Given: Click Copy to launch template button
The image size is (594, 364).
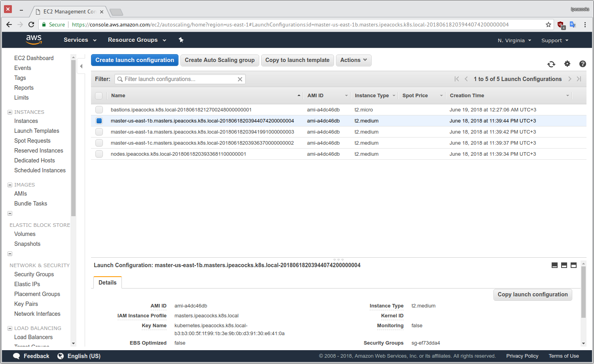Looking at the screenshot, I should click(x=297, y=60).
